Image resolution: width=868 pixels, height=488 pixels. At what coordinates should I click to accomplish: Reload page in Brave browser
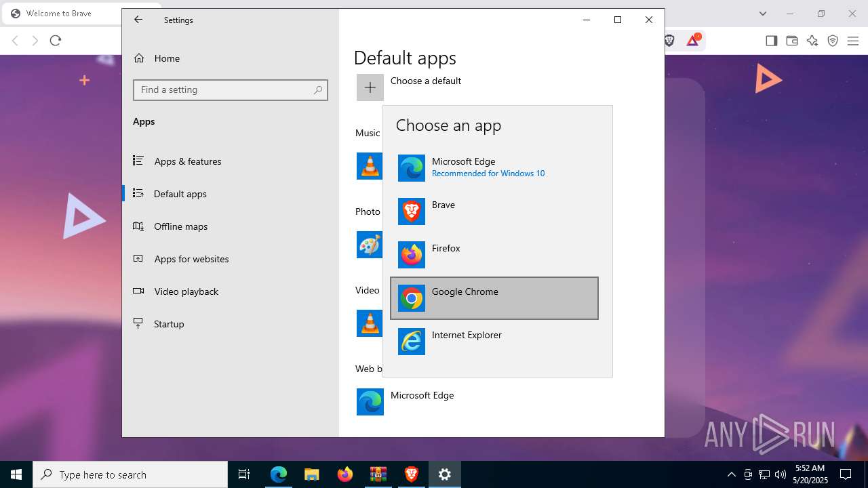tap(56, 41)
